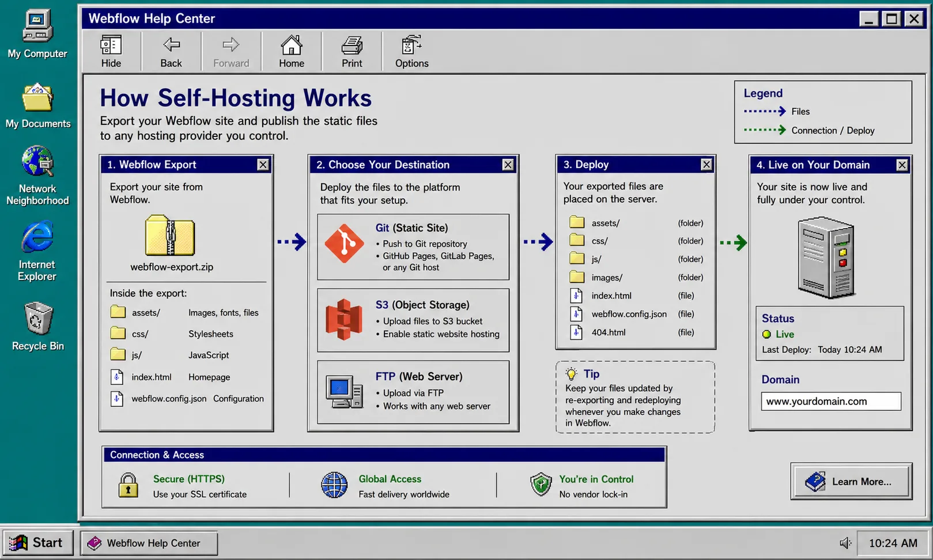This screenshot has width=933, height=560.
Task: Click the You're in Control label
Action: [596, 479]
